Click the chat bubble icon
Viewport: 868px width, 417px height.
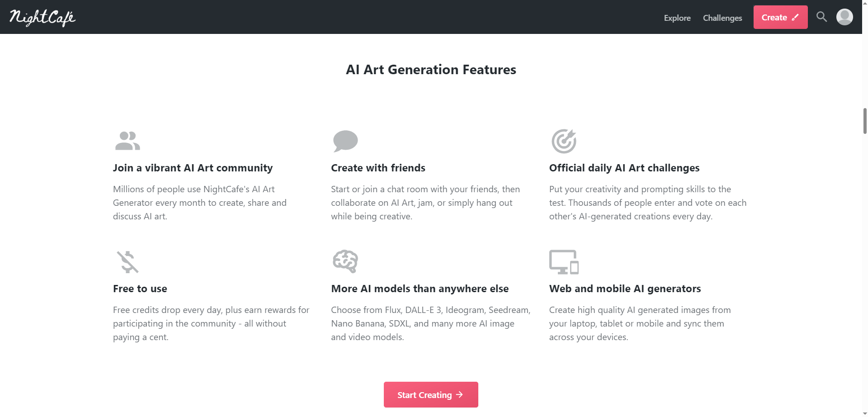point(345,141)
